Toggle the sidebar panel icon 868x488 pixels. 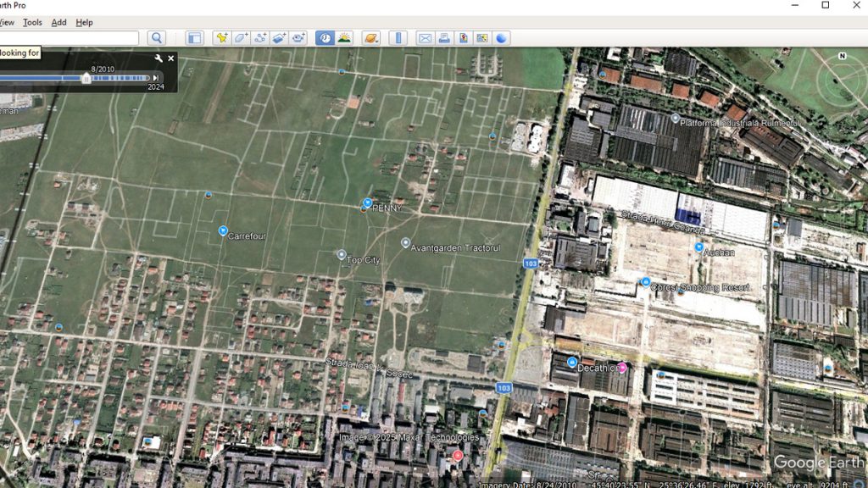pyautogui.click(x=194, y=37)
